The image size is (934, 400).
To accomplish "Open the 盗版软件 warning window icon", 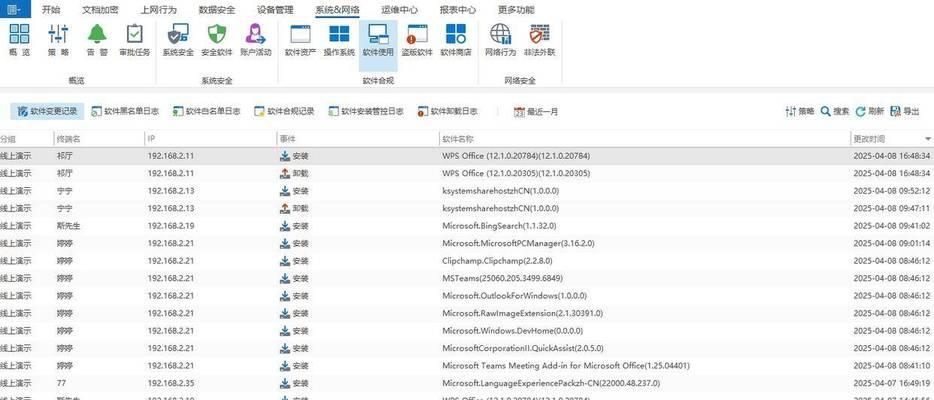I will coord(417,40).
